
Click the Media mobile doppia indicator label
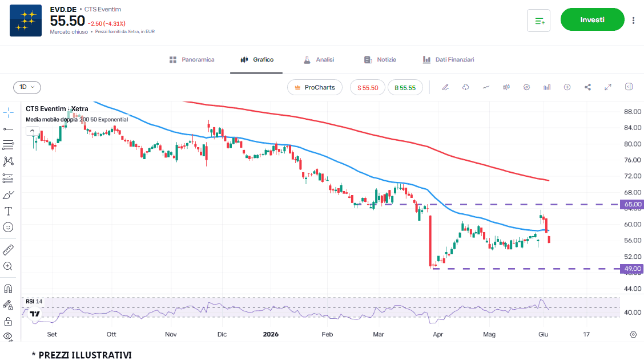pyautogui.click(x=77, y=120)
